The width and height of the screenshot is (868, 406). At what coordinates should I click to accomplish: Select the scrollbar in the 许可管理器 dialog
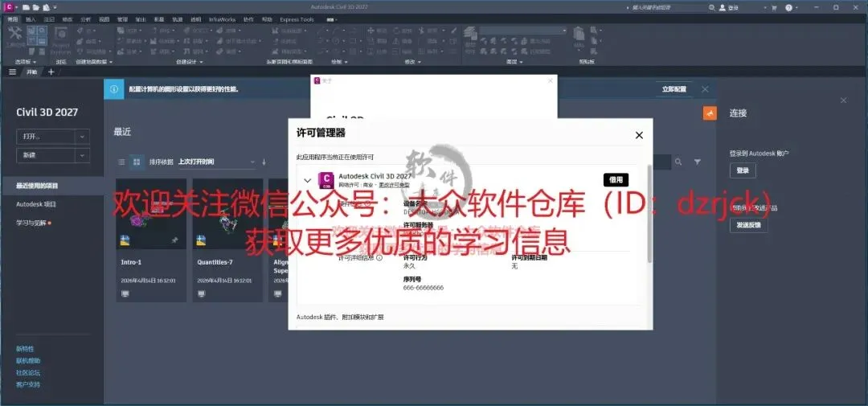(649, 213)
